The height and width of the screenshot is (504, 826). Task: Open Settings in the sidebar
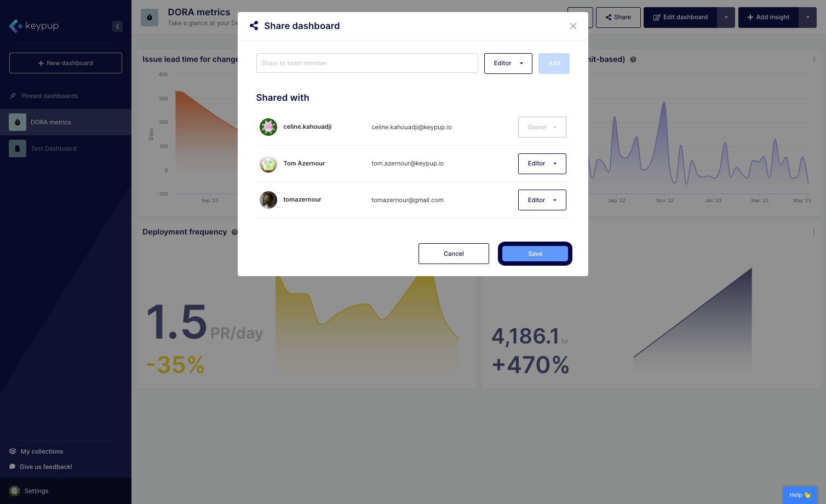(36, 491)
